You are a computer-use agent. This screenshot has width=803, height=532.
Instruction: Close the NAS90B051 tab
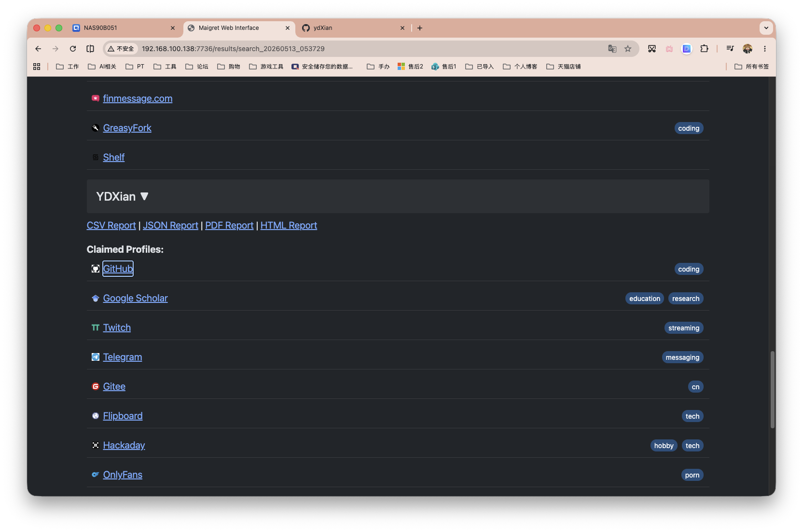click(173, 28)
